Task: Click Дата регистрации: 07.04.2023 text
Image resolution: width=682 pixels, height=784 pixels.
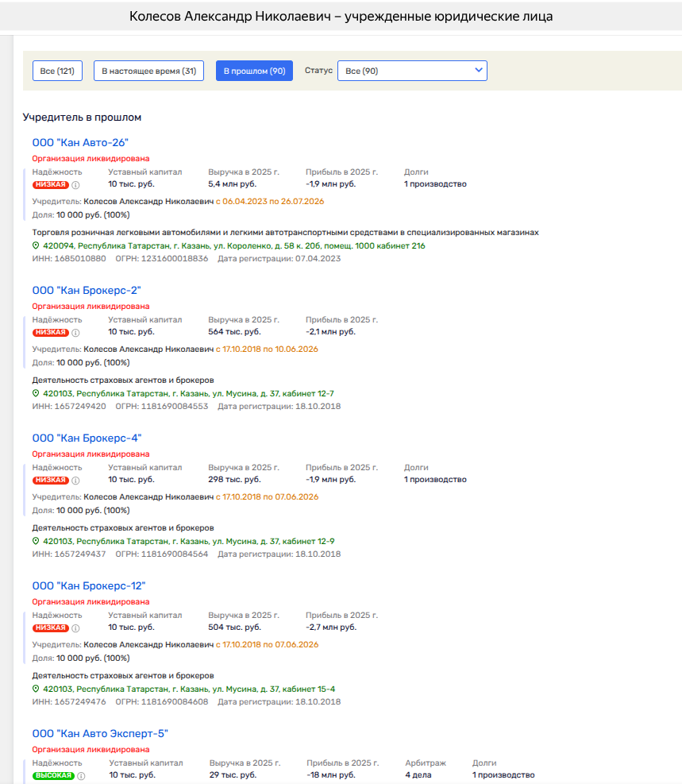Action: (x=279, y=259)
